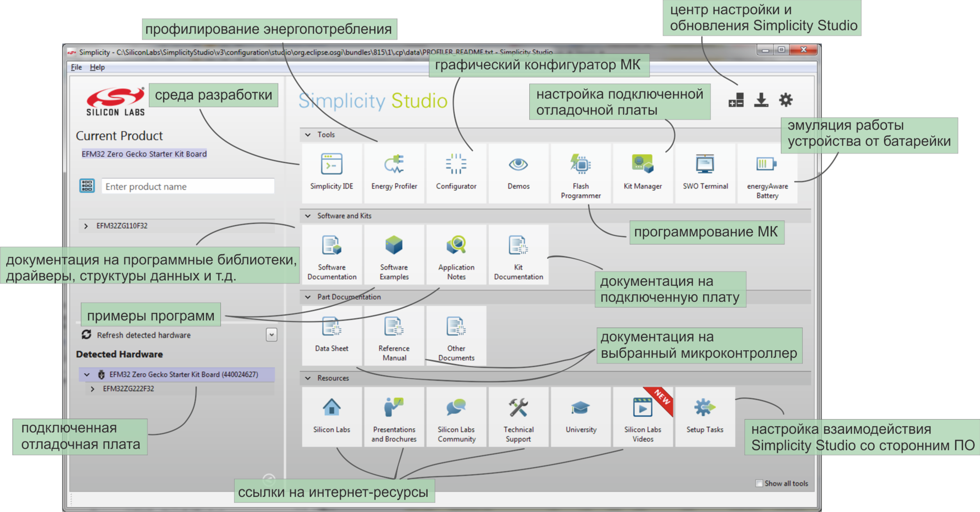Select EFM32 Zero Gecko Starter Kit Board (440024627)
980x512 pixels.
coord(177,375)
